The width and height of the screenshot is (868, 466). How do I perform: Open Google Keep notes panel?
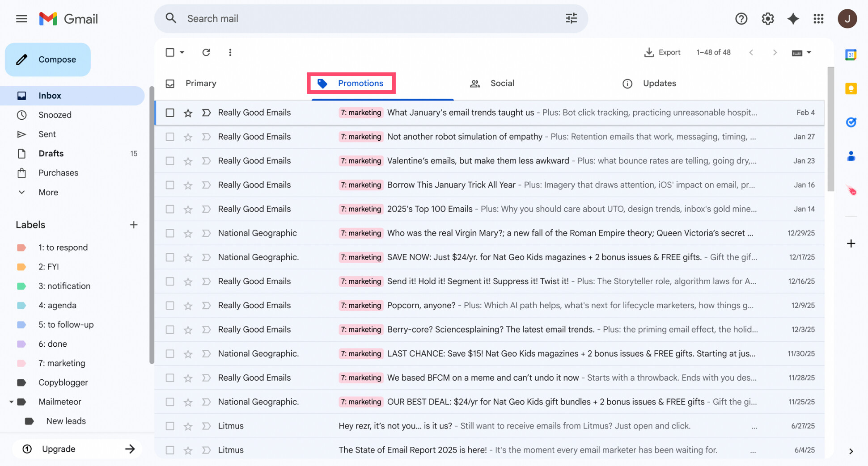tap(851, 88)
